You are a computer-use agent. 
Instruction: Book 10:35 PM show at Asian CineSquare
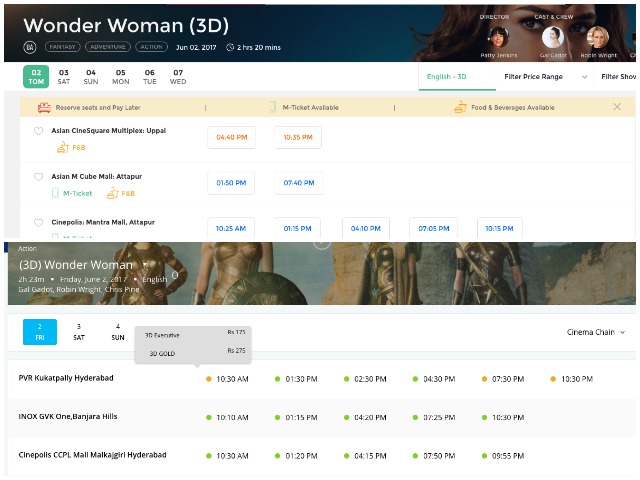click(298, 138)
